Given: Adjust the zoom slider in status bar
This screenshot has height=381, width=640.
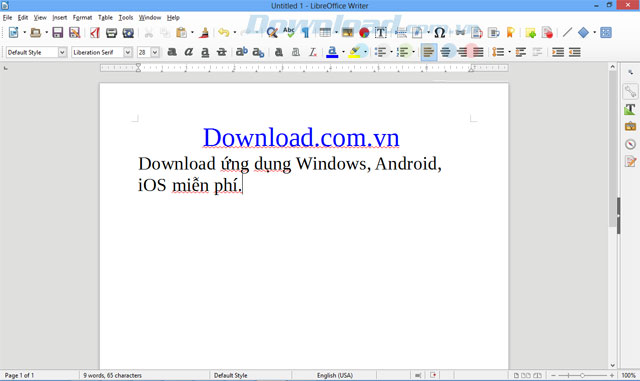Looking at the screenshot, I should 582,375.
